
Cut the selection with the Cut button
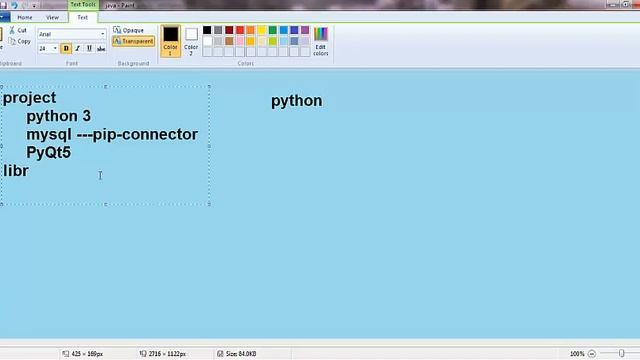(x=18, y=30)
